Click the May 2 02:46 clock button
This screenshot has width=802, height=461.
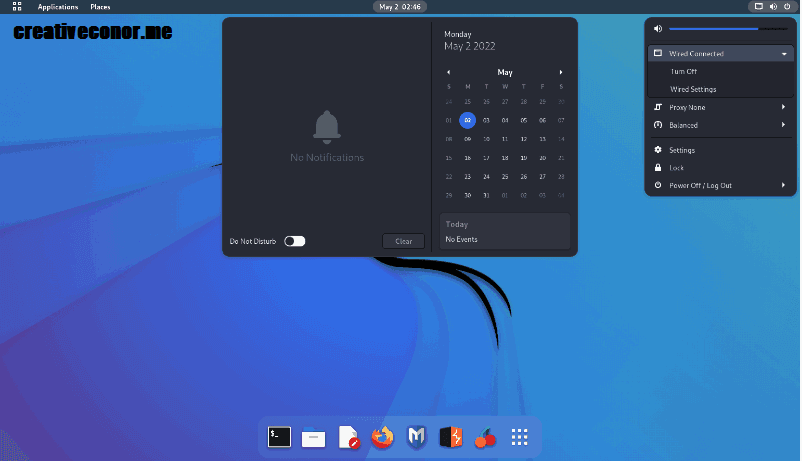pos(400,7)
